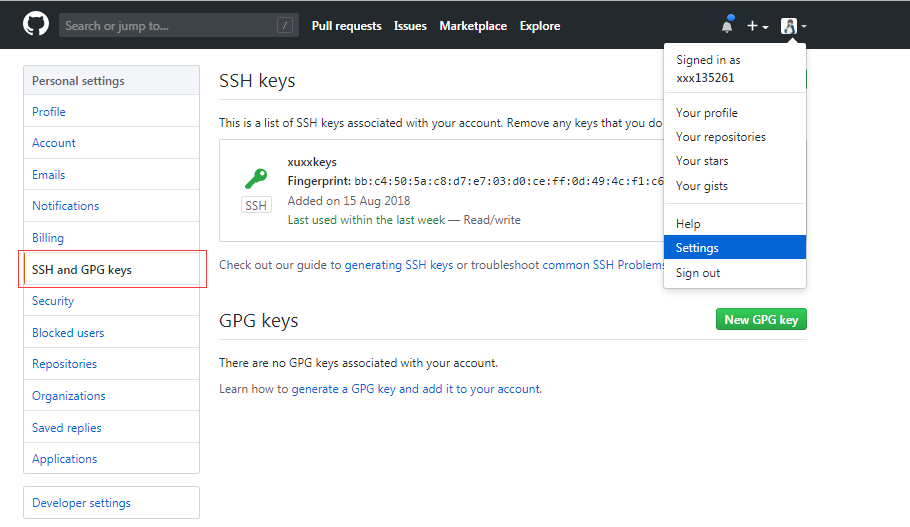Open the generating SSH keys guide link
Screen dimensions: 910x527
pos(399,265)
